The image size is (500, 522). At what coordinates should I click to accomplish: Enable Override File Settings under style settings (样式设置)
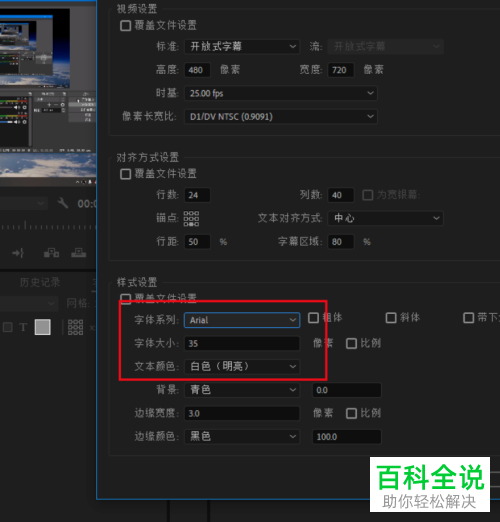point(125,298)
